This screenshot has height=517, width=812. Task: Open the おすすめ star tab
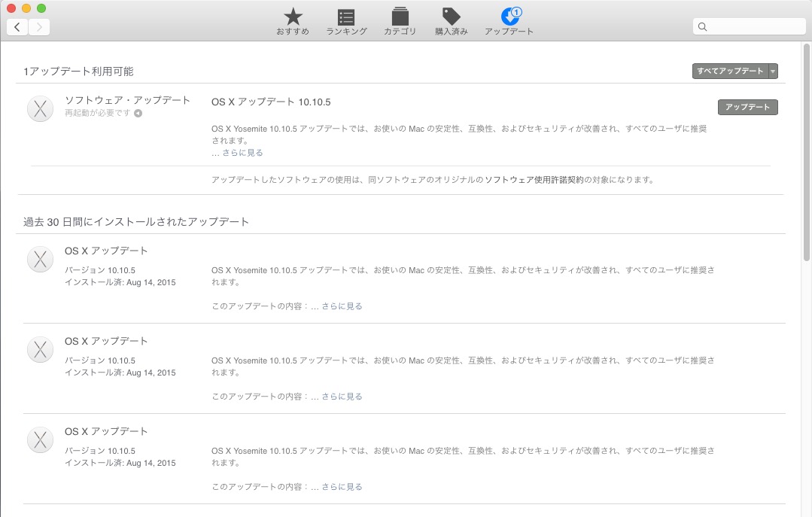click(x=293, y=22)
